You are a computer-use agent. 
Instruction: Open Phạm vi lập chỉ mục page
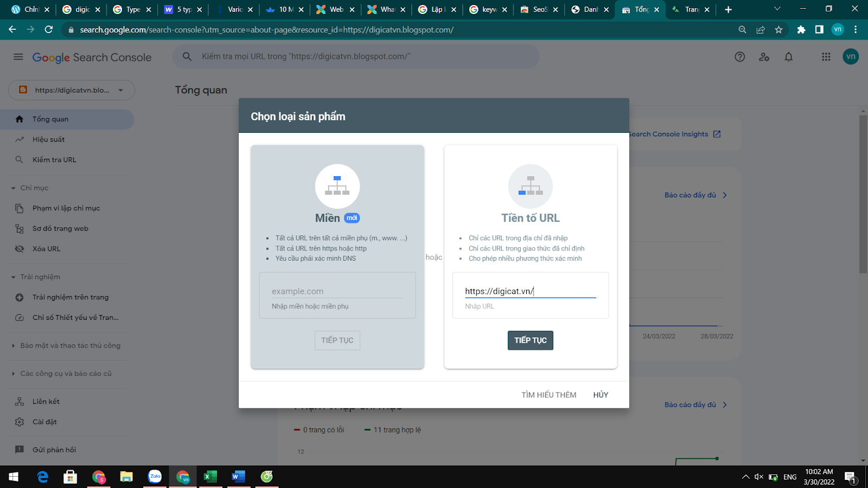(67, 208)
